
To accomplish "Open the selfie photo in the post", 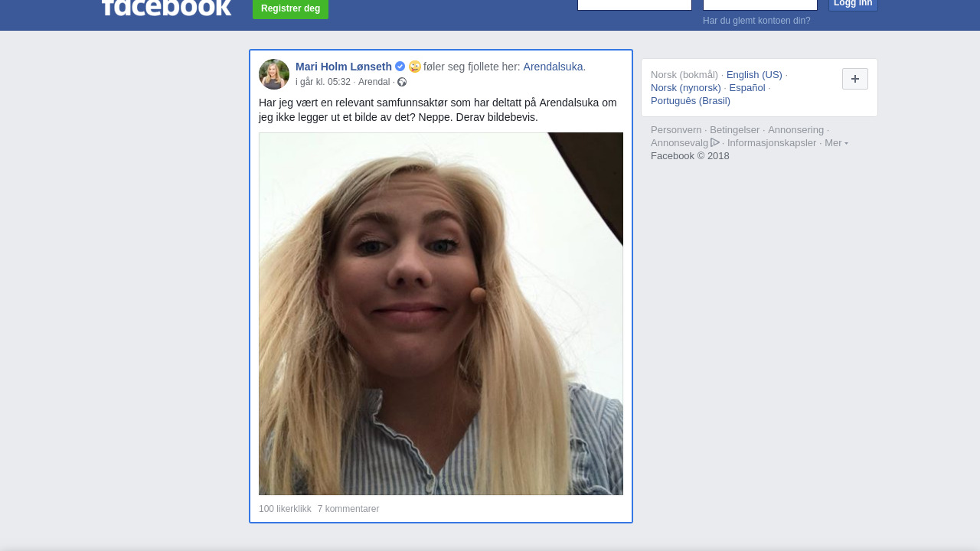I will [x=441, y=314].
